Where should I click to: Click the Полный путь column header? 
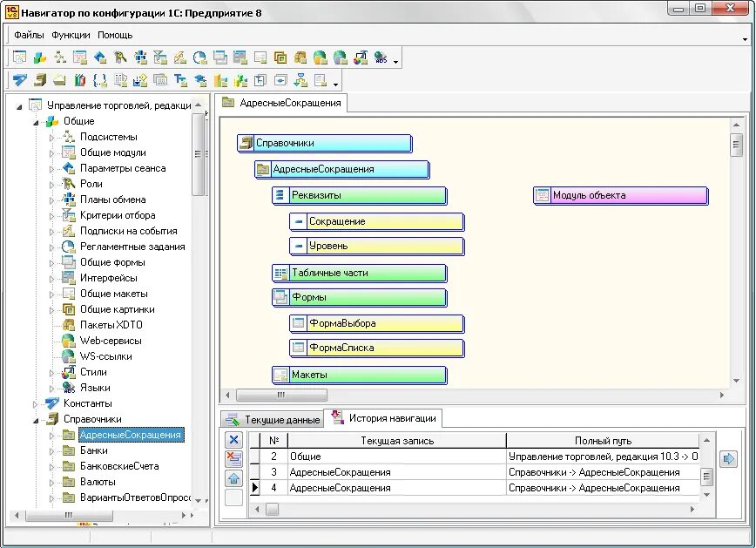click(x=602, y=441)
